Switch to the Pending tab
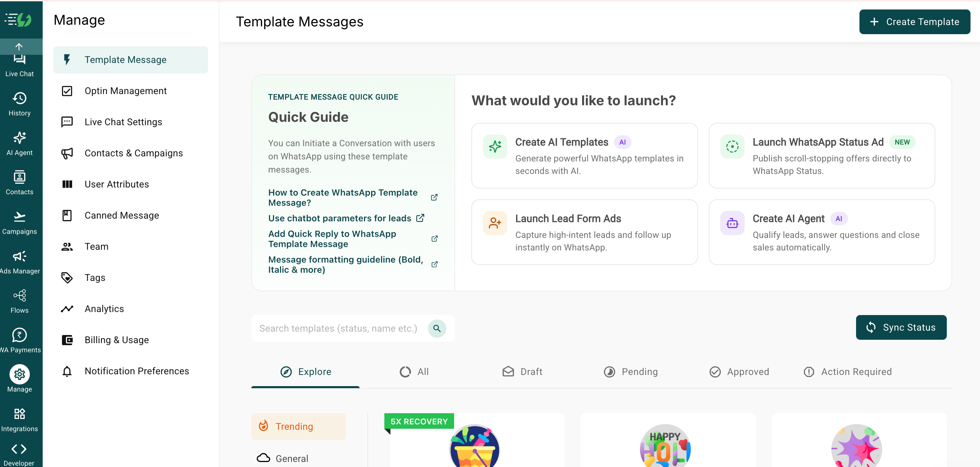 point(631,372)
